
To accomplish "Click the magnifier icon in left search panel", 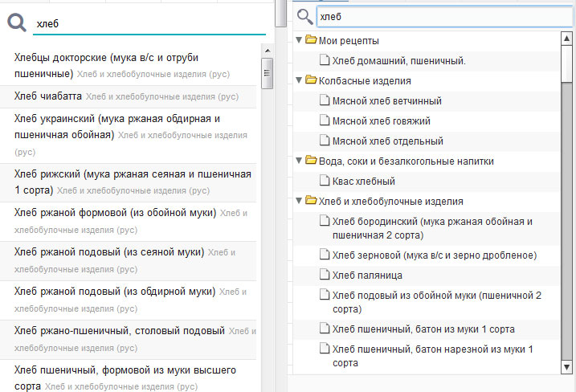I will (x=17, y=24).
